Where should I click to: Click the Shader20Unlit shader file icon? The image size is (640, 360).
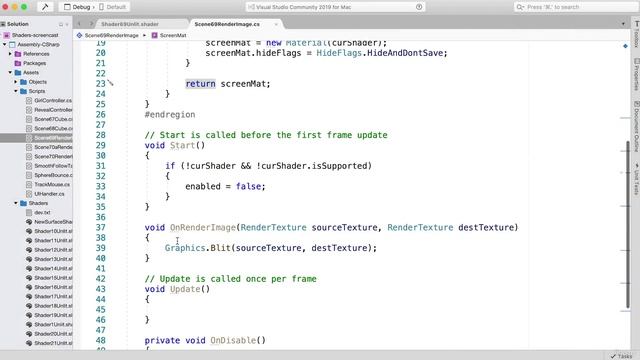[29, 334]
